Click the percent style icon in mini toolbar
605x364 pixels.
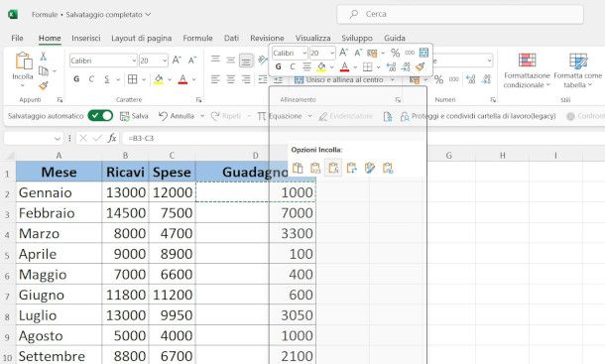tap(395, 53)
